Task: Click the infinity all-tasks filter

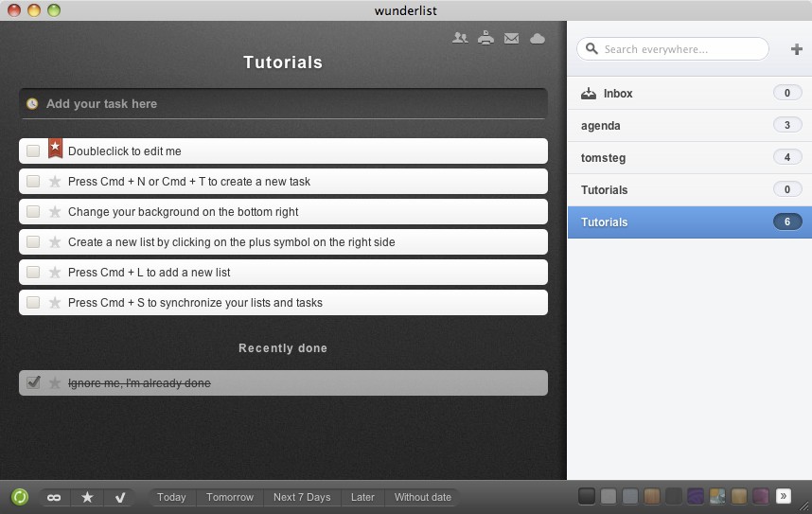Action: point(54,497)
